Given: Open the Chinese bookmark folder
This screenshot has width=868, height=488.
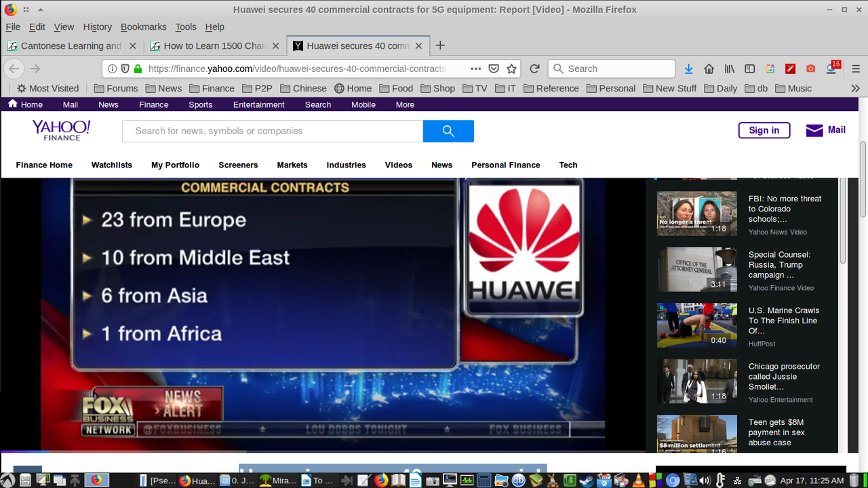Looking at the screenshot, I should click(x=303, y=88).
